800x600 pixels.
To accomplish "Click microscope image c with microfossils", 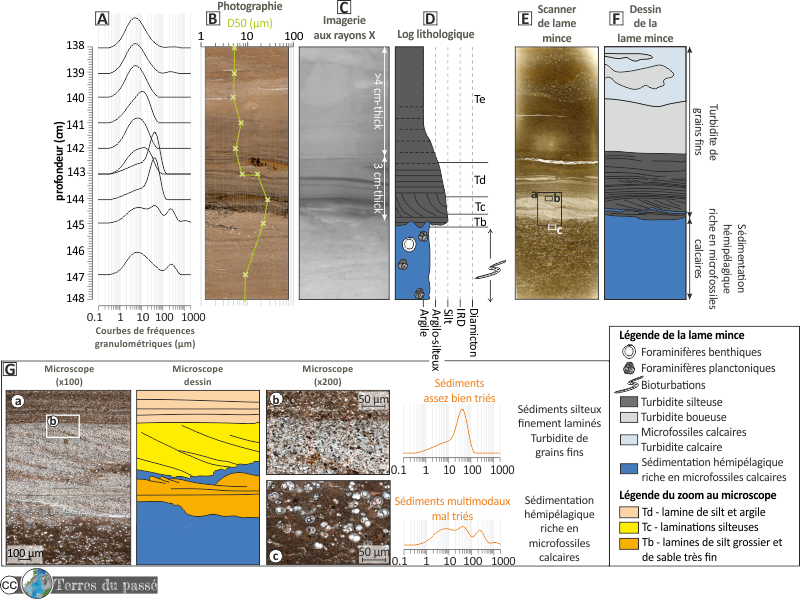I will pos(328,522).
